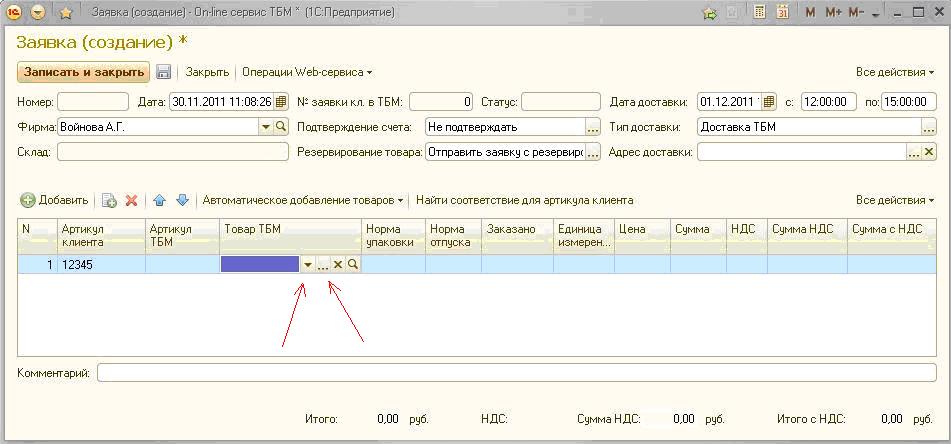The image size is (951, 444).
Task: Click the M- memory subtract button
Action: (856, 13)
